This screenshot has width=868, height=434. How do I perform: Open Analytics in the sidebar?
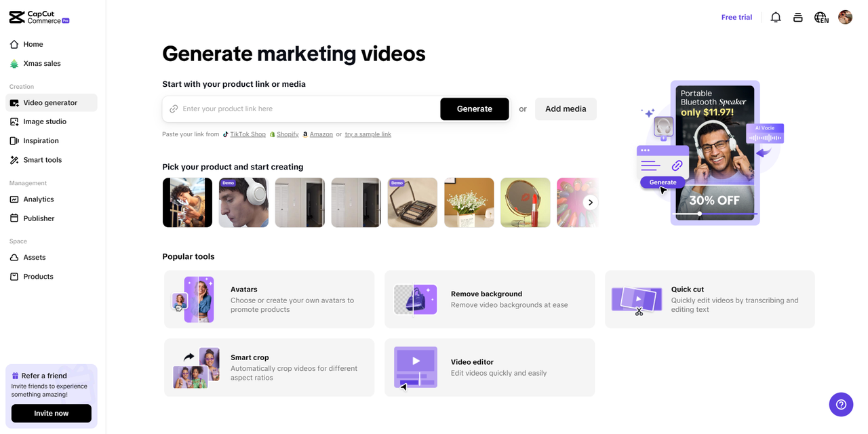click(38, 199)
